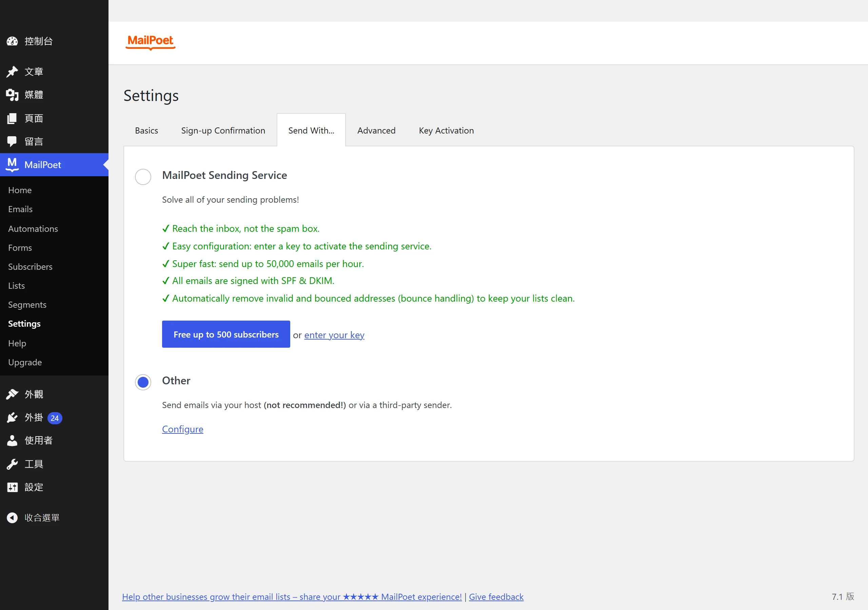Go to the Advanced tab

pyautogui.click(x=376, y=131)
